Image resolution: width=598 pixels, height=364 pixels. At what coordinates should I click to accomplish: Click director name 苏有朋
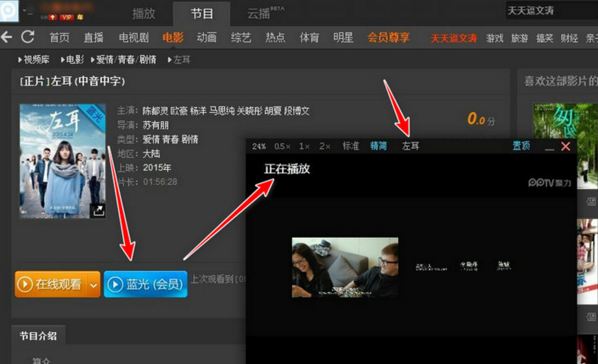coord(156,125)
